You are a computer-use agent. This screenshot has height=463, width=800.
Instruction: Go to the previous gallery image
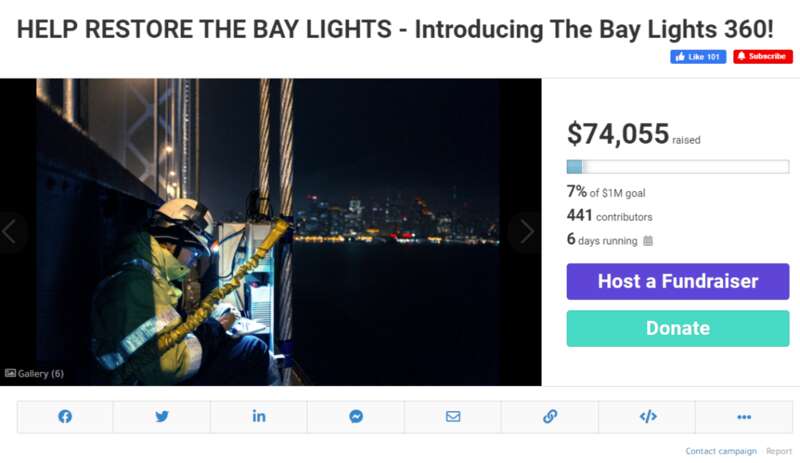pos(10,232)
